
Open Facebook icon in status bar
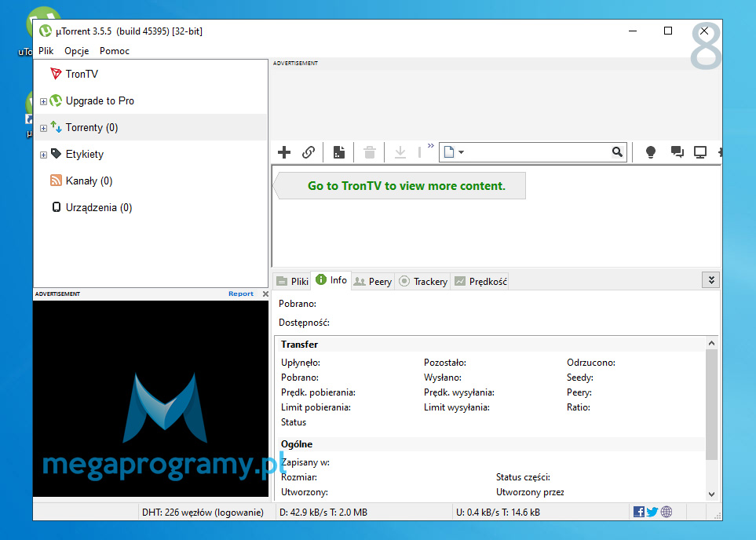pyautogui.click(x=639, y=512)
